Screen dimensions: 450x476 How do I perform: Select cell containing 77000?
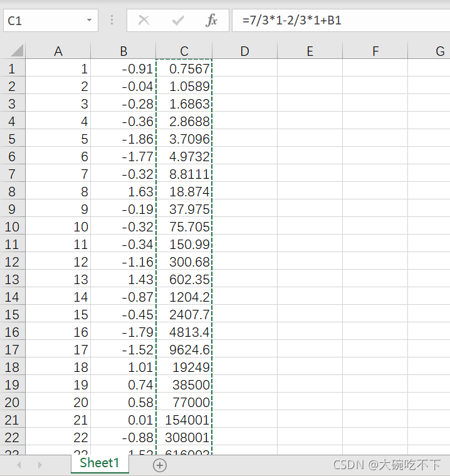pos(184,402)
